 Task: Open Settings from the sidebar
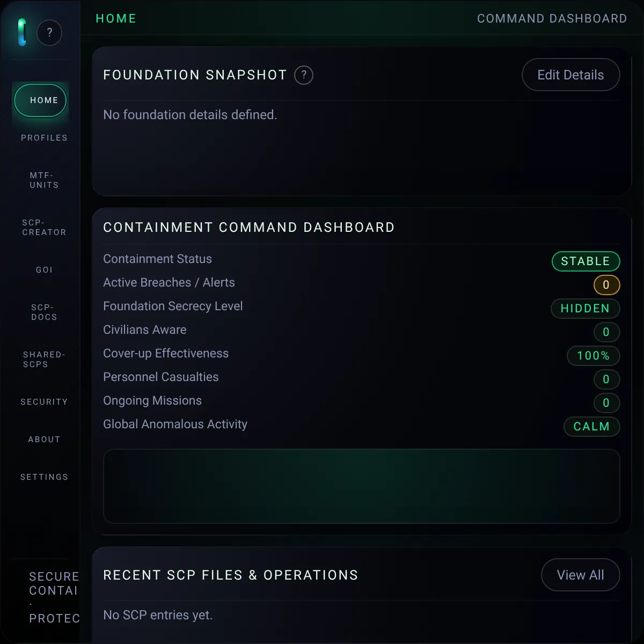click(44, 477)
